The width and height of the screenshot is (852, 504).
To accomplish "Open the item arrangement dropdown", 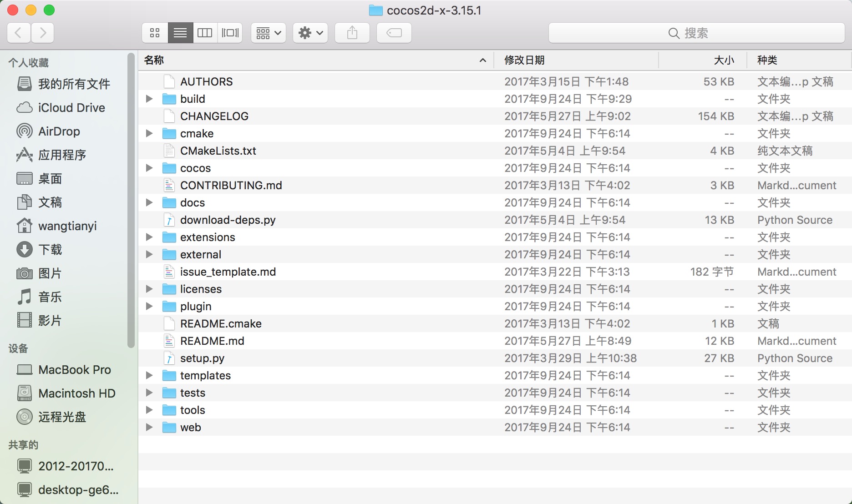I will 269,33.
